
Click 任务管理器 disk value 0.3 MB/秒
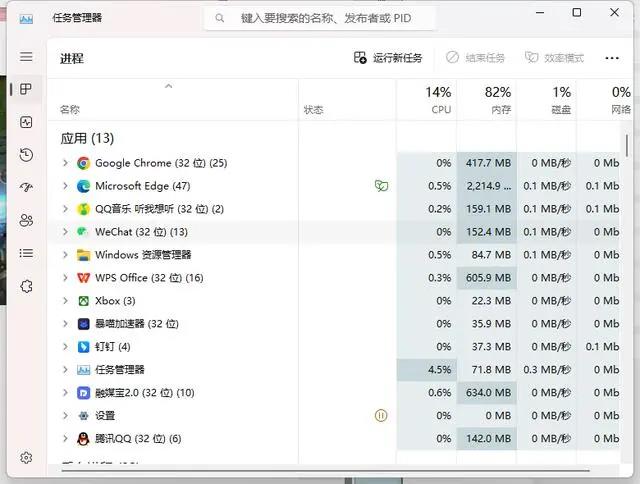pos(547,370)
